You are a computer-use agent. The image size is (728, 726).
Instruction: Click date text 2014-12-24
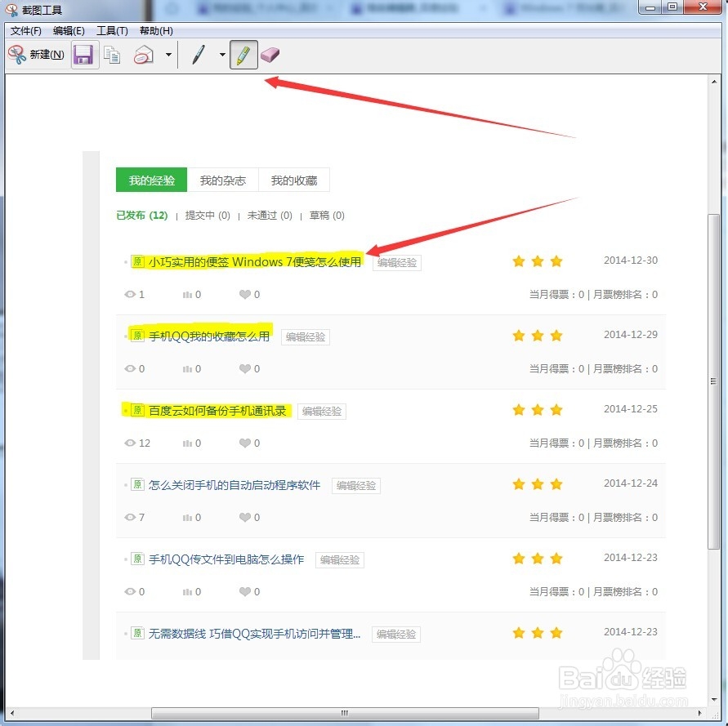click(631, 483)
